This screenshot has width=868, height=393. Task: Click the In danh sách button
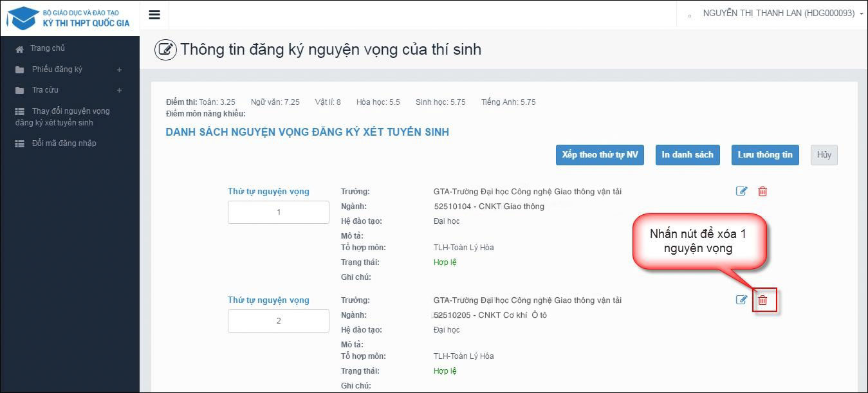687,154
